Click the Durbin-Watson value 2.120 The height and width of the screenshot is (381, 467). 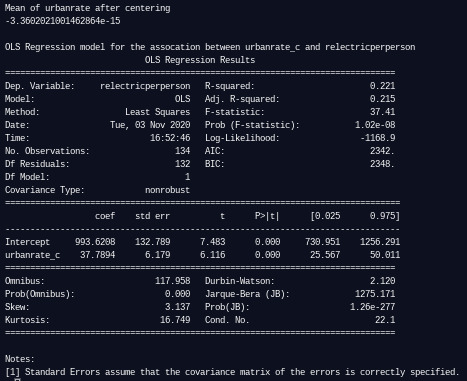383,281
